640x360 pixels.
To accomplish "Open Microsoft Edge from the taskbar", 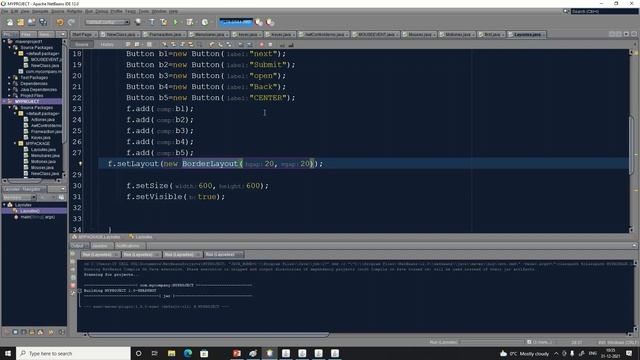I will point(188,353).
